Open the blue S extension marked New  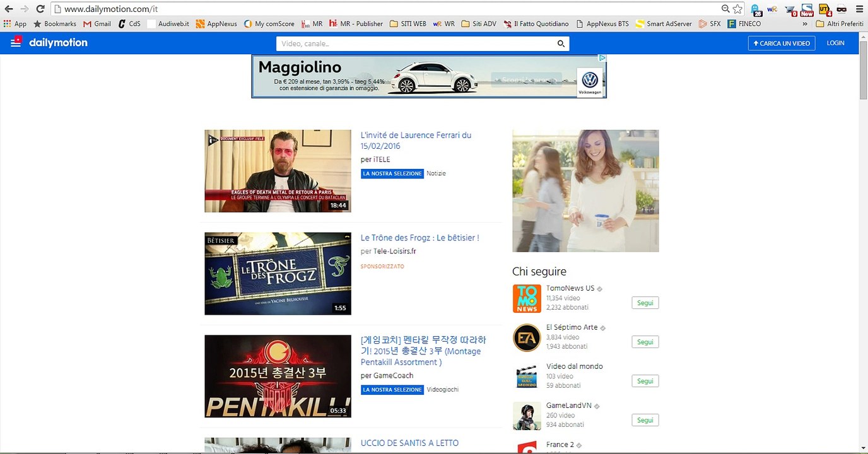click(x=807, y=9)
